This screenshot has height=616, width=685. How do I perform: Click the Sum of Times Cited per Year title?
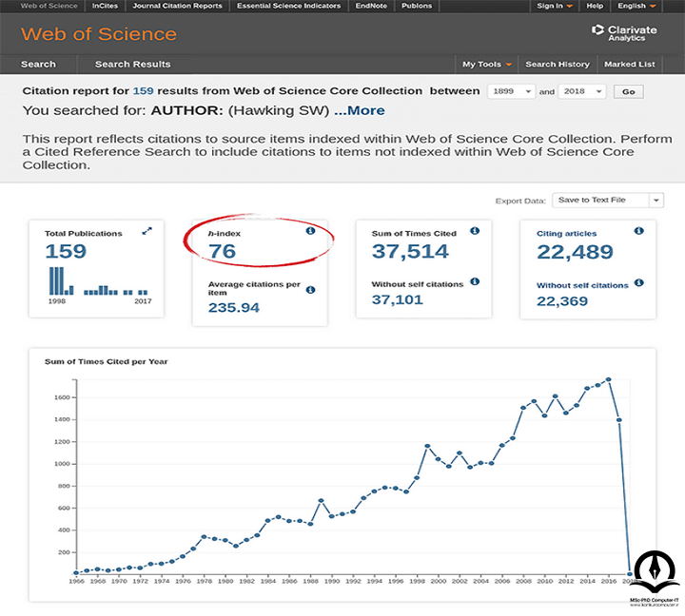107,361
